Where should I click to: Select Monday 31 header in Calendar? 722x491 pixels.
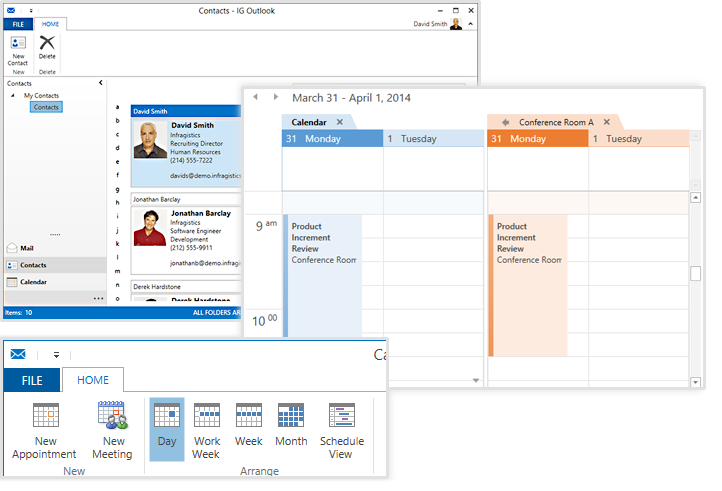332,139
